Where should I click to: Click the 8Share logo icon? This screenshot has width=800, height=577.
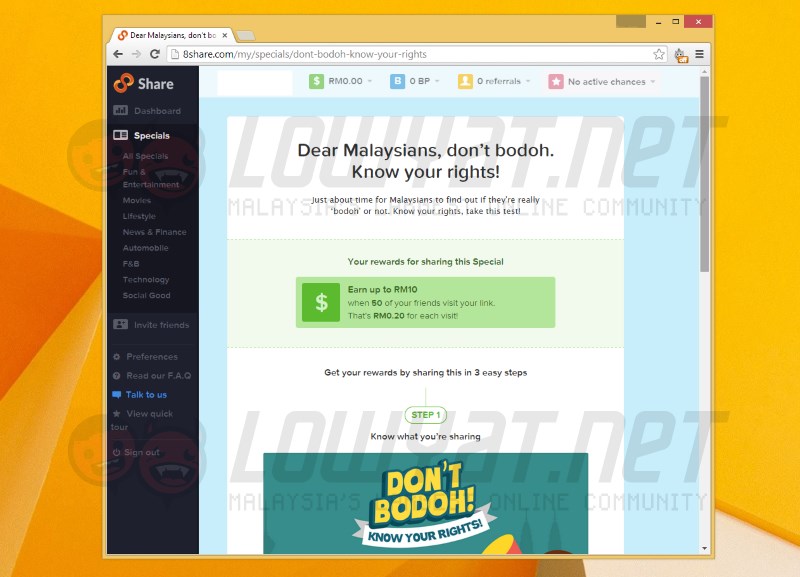[x=123, y=84]
